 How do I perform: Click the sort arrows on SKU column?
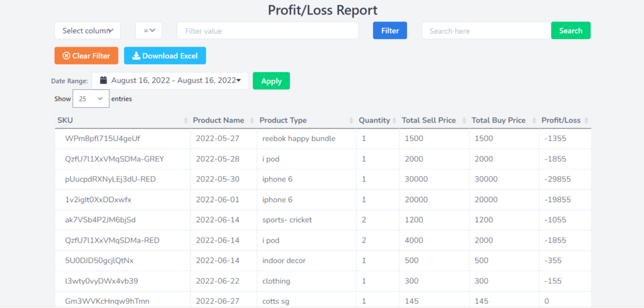[186, 120]
